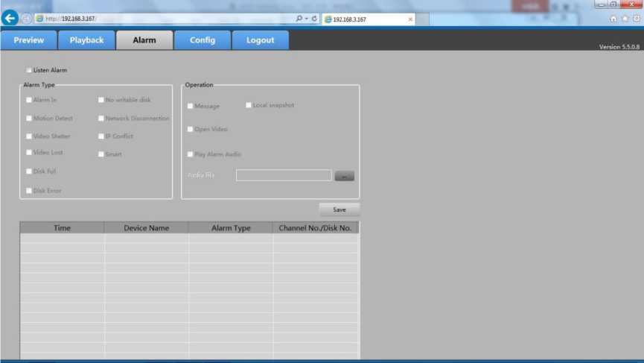Open the browser home icon

613,19
